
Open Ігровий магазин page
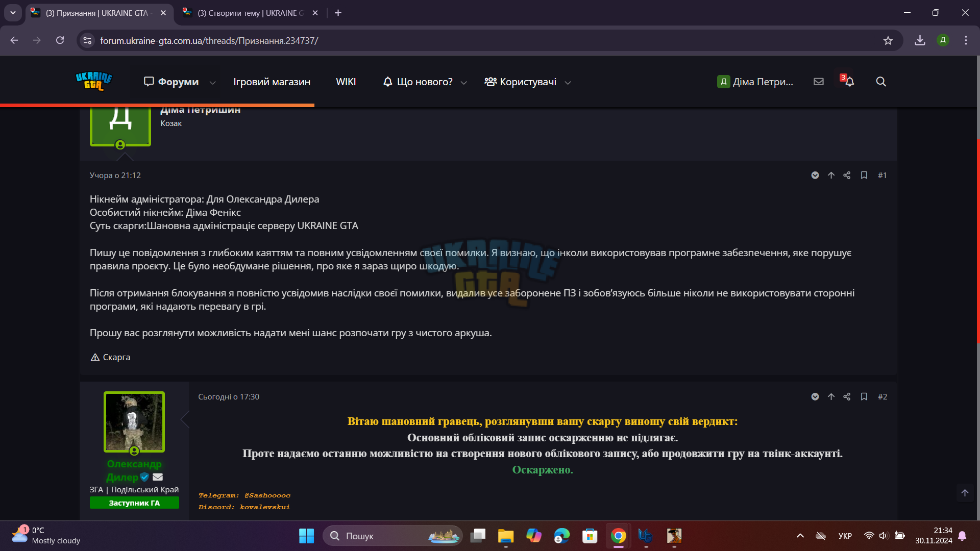point(272,82)
